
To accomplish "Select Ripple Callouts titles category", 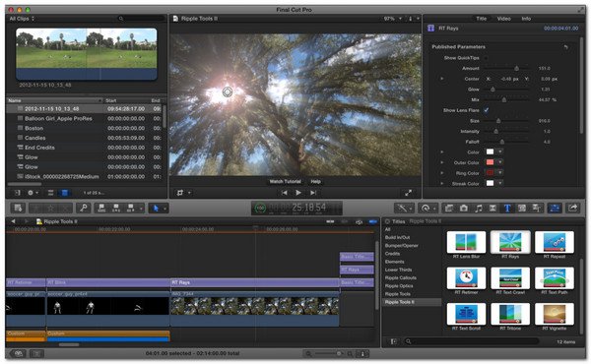I will [x=401, y=277].
